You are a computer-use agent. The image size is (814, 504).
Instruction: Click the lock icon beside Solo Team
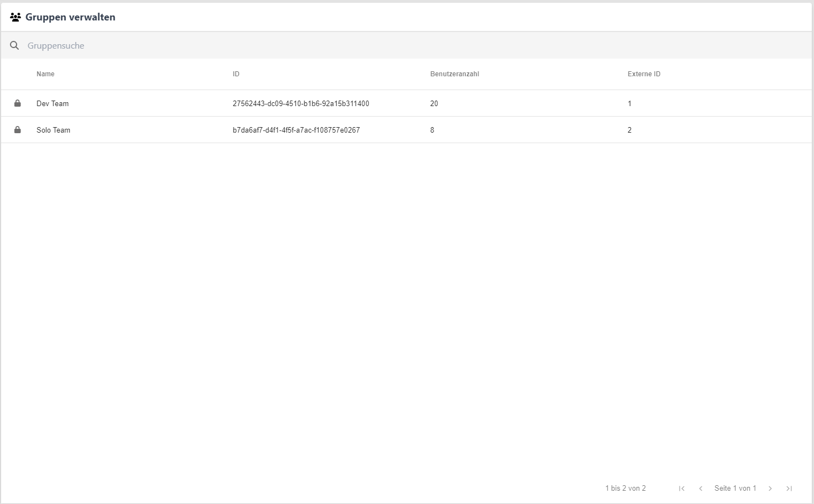click(18, 130)
